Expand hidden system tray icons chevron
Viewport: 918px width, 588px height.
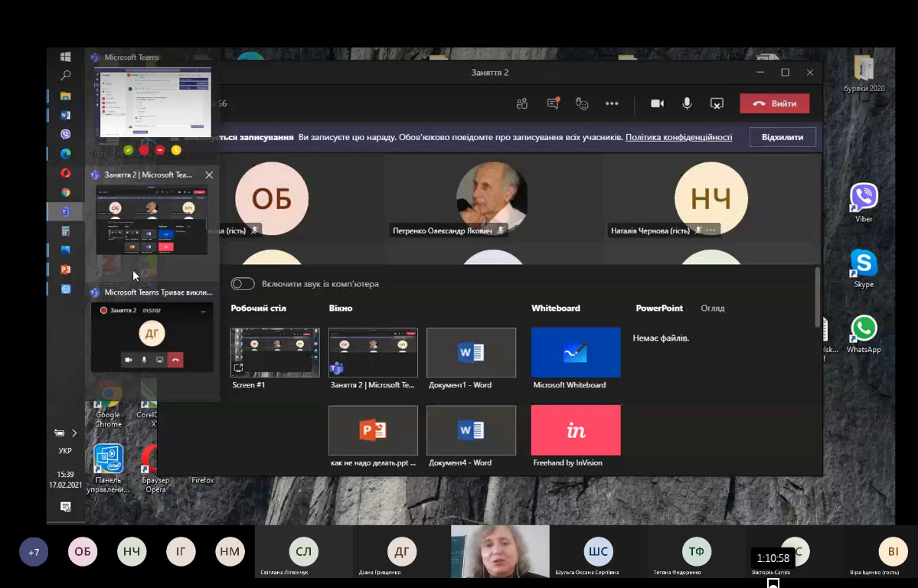[x=74, y=433]
